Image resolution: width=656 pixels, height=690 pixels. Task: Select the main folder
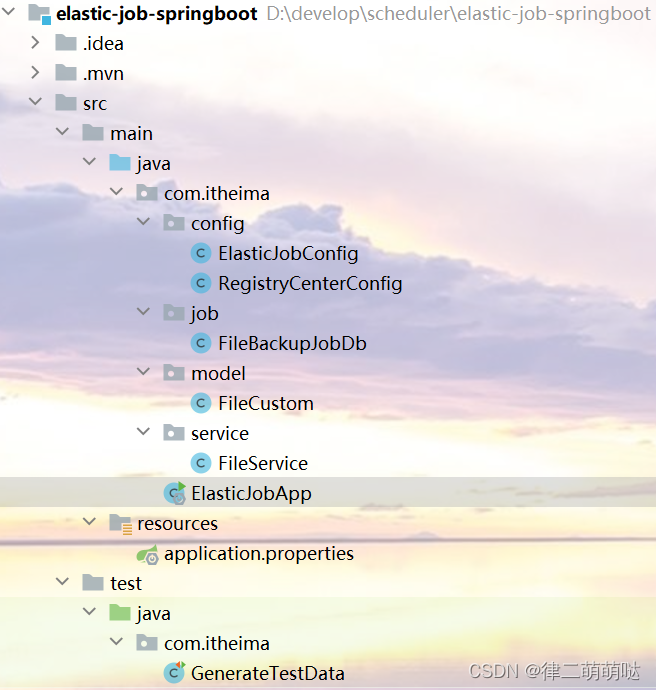click(x=132, y=133)
